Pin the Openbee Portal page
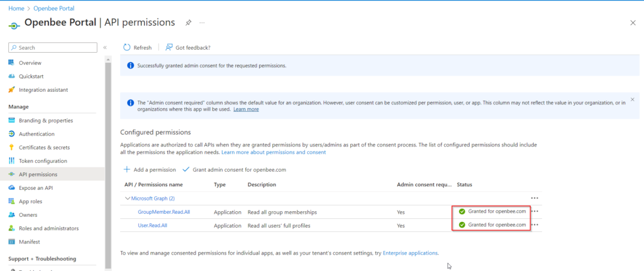Image resolution: width=644 pixels, height=271 pixels. [188, 23]
